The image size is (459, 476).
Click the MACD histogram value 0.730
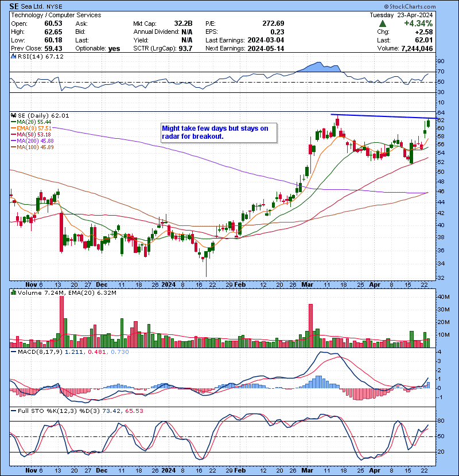120,352
